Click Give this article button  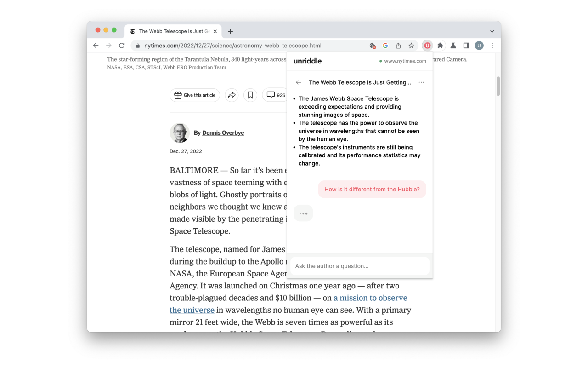195,95
